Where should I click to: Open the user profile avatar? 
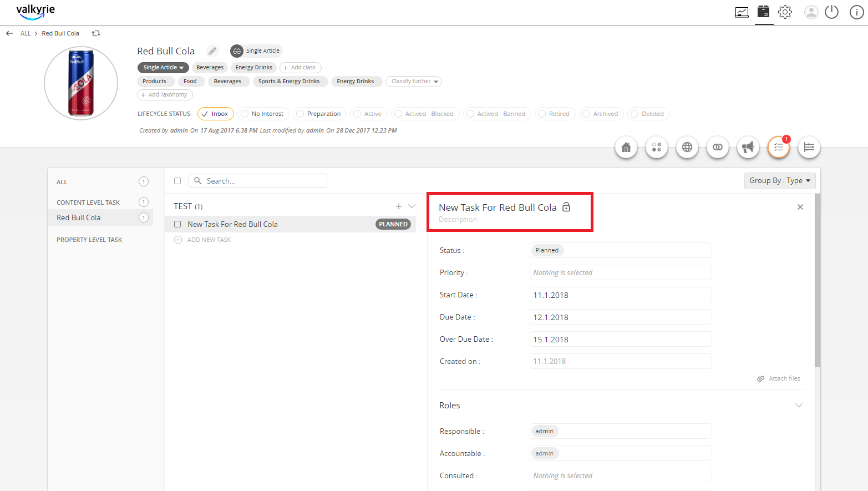coord(811,12)
